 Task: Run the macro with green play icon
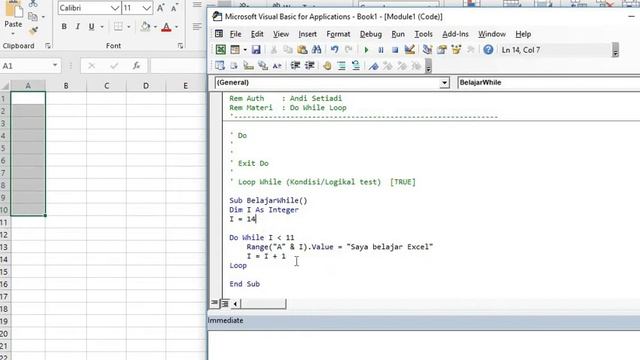pyautogui.click(x=366, y=50)
